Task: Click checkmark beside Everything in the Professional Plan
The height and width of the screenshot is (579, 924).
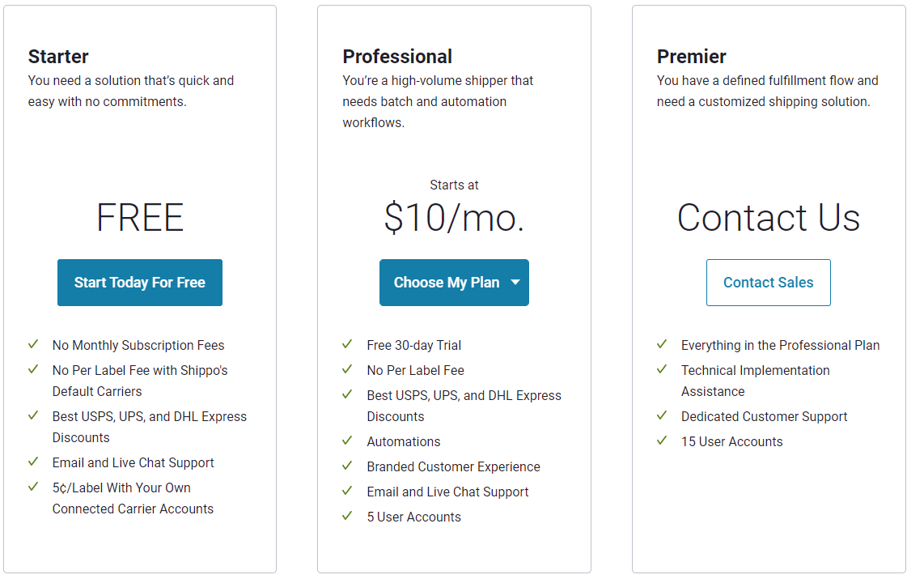Action: tap(663, 343)
